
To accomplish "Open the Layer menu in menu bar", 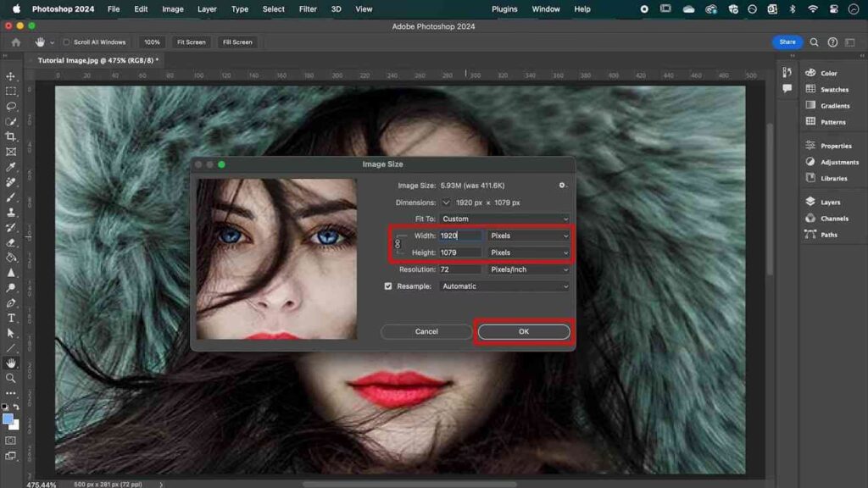I will pyautogui.click(x=207, y=9).
